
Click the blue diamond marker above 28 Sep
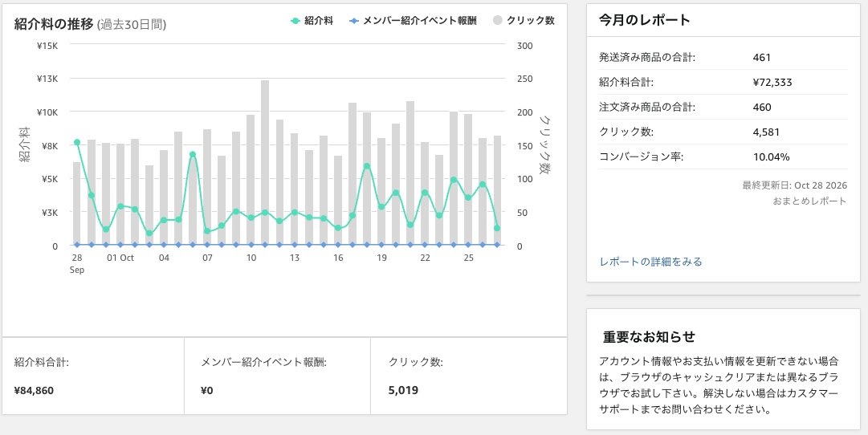tap(77, 245)
